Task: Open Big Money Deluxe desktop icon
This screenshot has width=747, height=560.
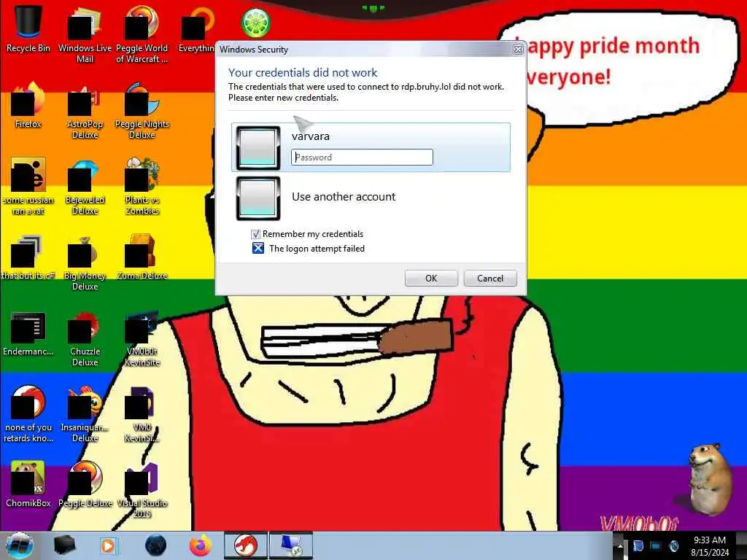Action: (x=85, y=262)
